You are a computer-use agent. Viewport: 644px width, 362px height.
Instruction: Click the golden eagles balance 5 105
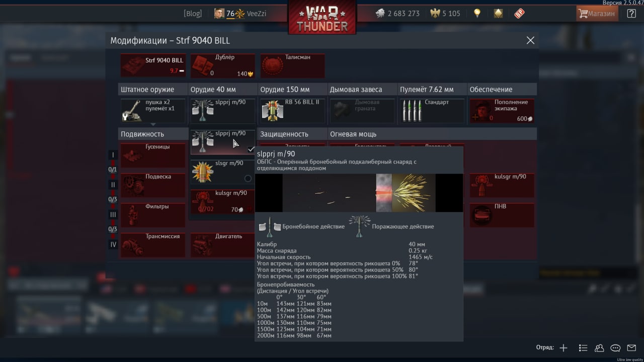point(445,14)
